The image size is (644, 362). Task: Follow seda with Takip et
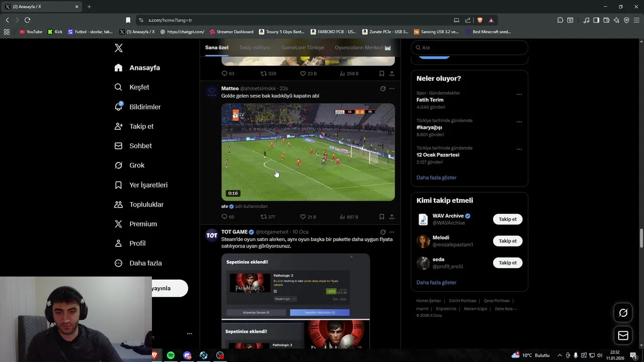[508, 262]
